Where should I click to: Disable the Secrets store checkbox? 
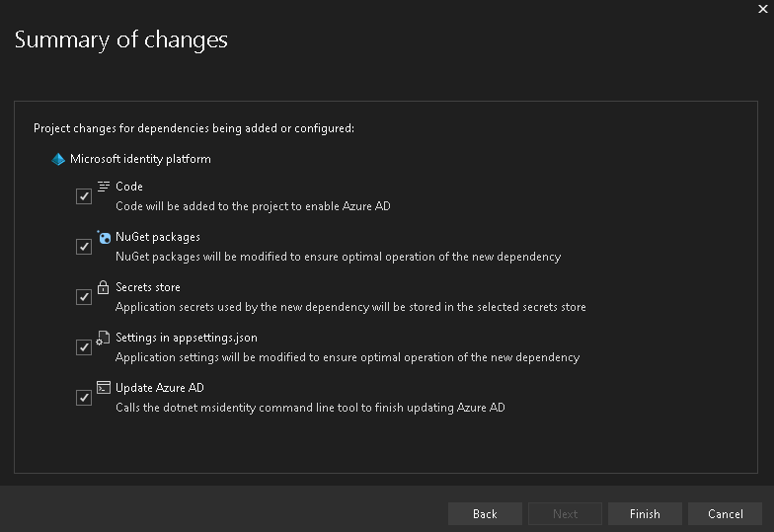point(84,297)
